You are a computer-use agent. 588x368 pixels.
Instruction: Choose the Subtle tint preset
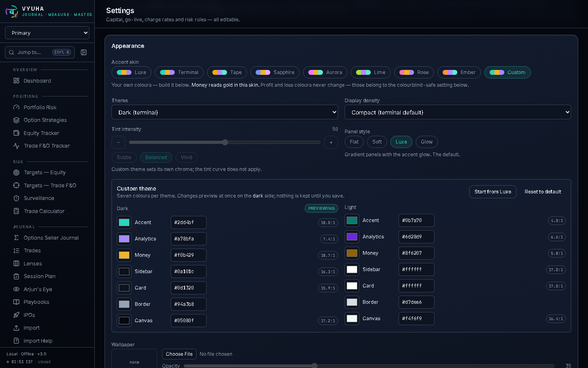coord(124,157)
